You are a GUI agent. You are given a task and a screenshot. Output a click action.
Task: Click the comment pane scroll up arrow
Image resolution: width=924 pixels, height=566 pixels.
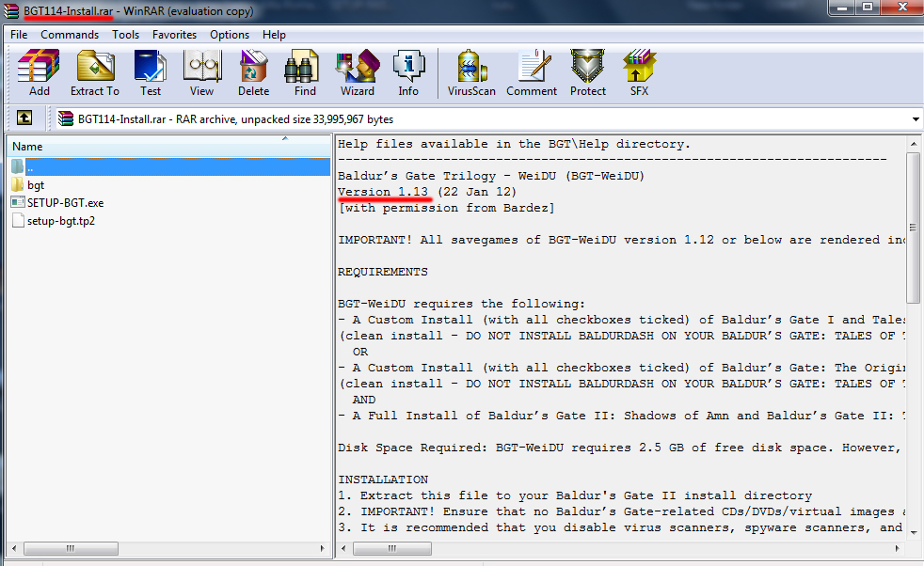click(x=914, y=144)
